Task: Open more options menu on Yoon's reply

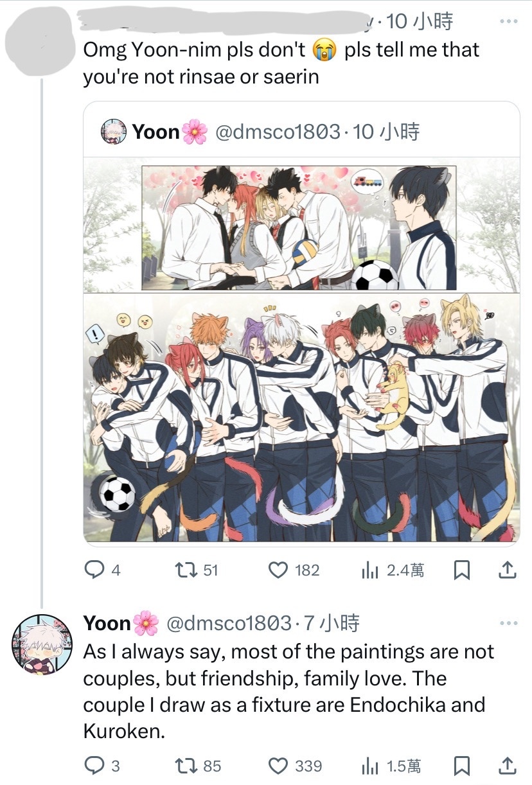Action: point(508,624)
